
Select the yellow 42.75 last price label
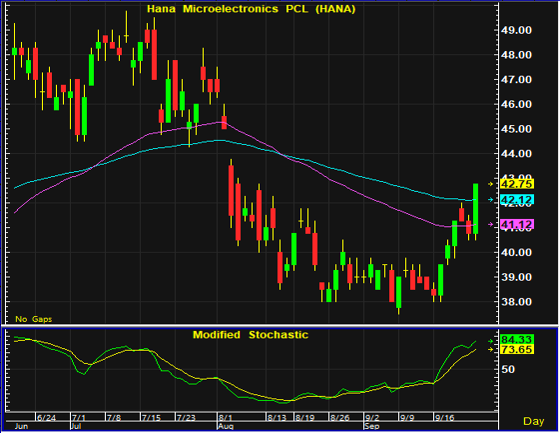pyautogui.click(x=517, y=184)
